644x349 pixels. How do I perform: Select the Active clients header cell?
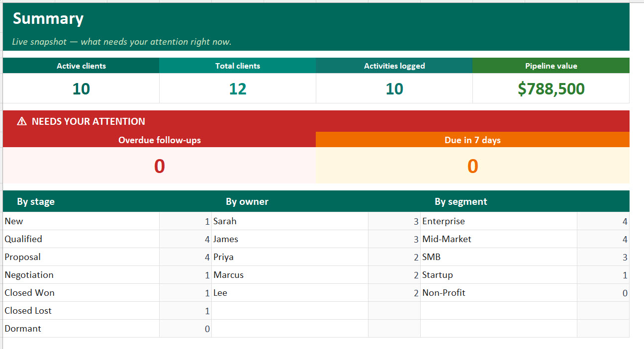81,66
